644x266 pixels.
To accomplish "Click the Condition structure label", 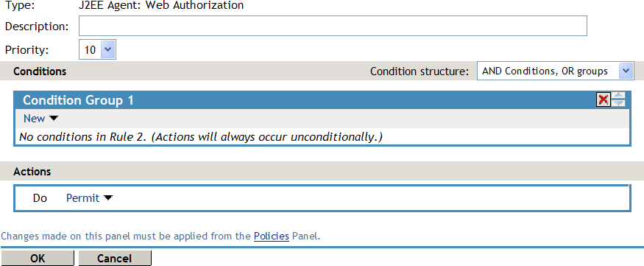I will pos(420,71).
